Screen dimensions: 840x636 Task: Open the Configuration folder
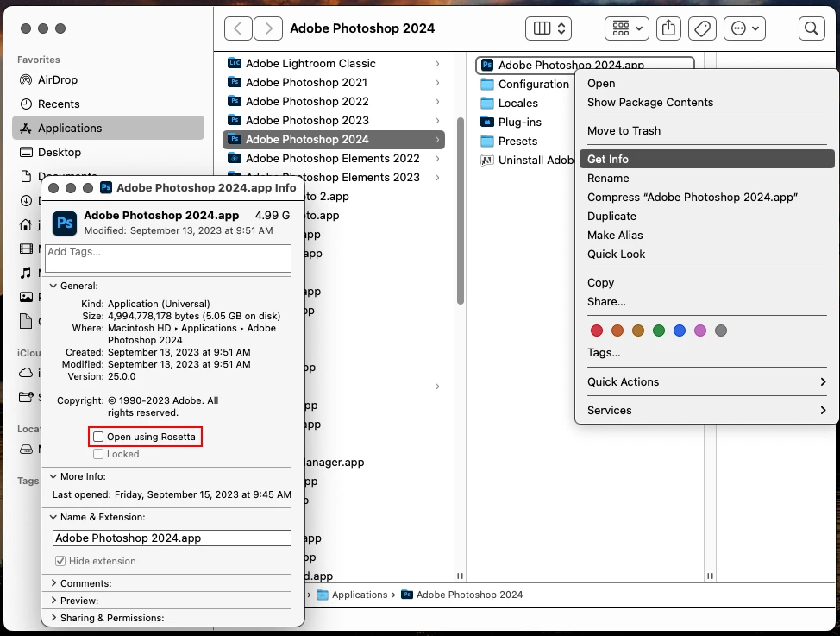tap(525, 85)
